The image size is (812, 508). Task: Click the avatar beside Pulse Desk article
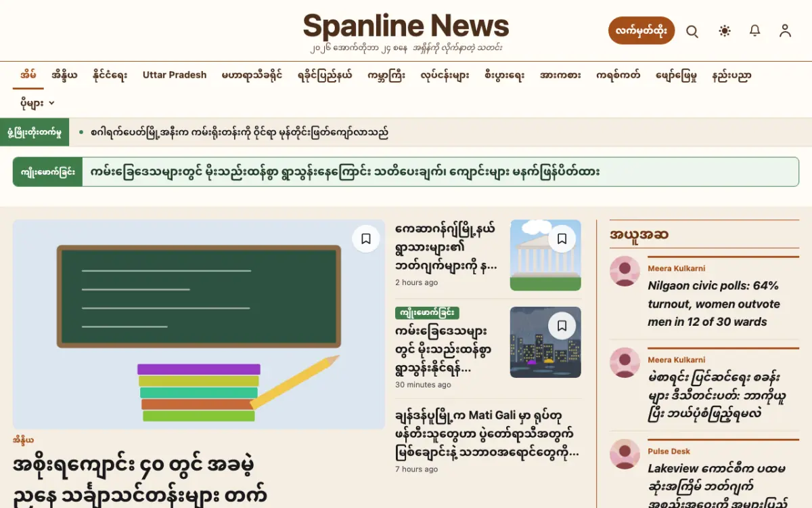point(625,454)
